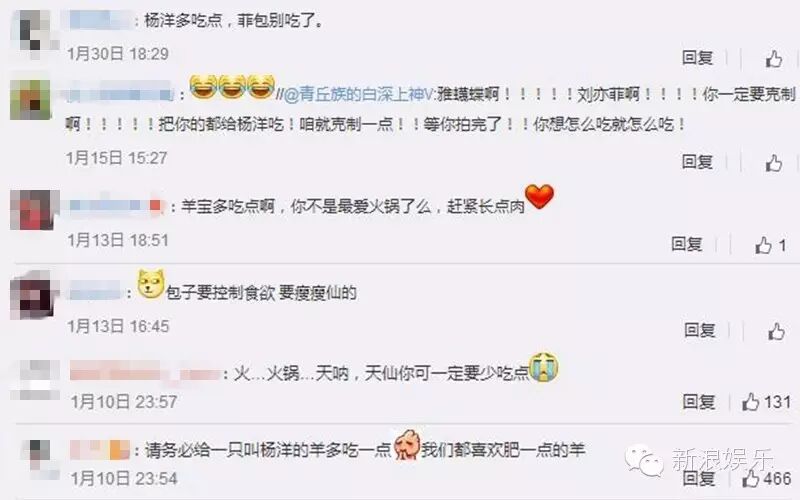
Task: Open avatar beside 包子要控制食欲 comment
Action: point(34,295)
